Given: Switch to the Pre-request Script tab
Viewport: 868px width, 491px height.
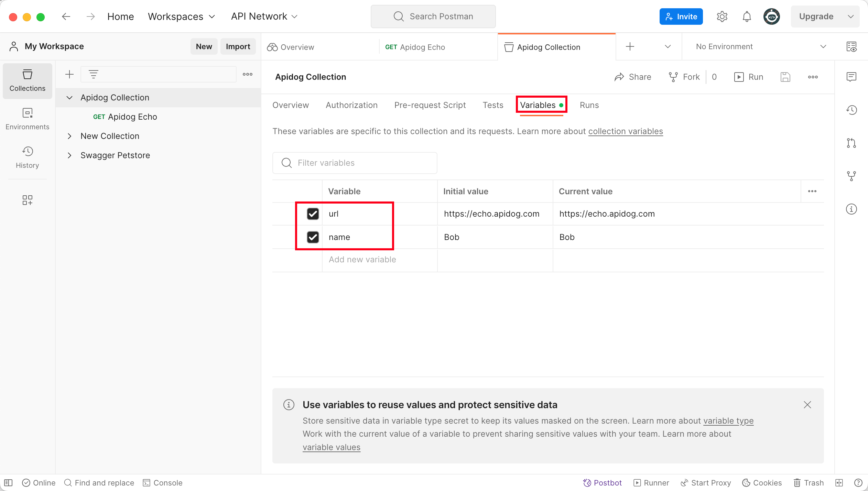Looking at the screenshot, I should coord(430,105).
